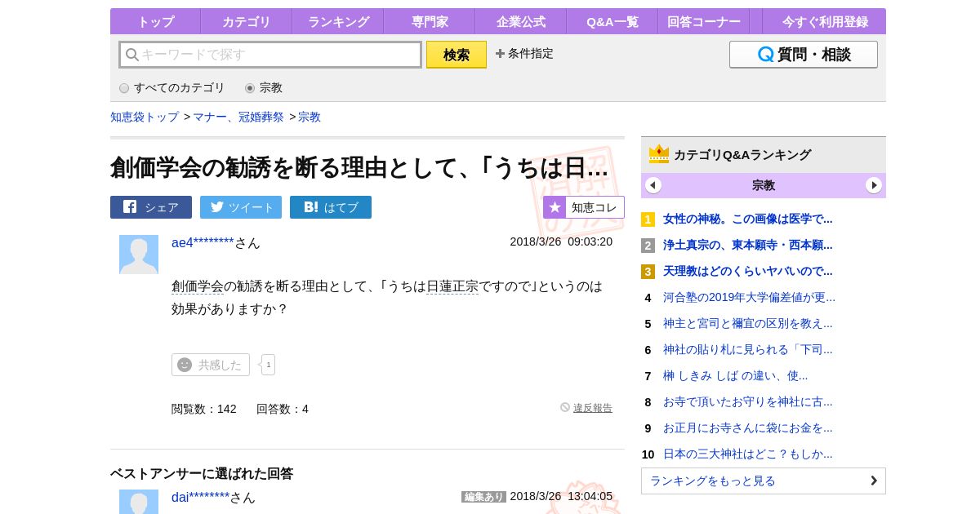Open the カテゴリ tab

246,21
